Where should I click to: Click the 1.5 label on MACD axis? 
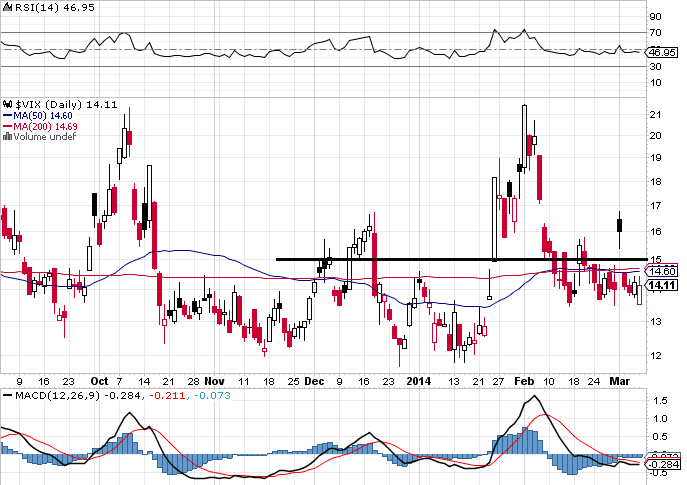pyautogui.click(x=660, y=401)
